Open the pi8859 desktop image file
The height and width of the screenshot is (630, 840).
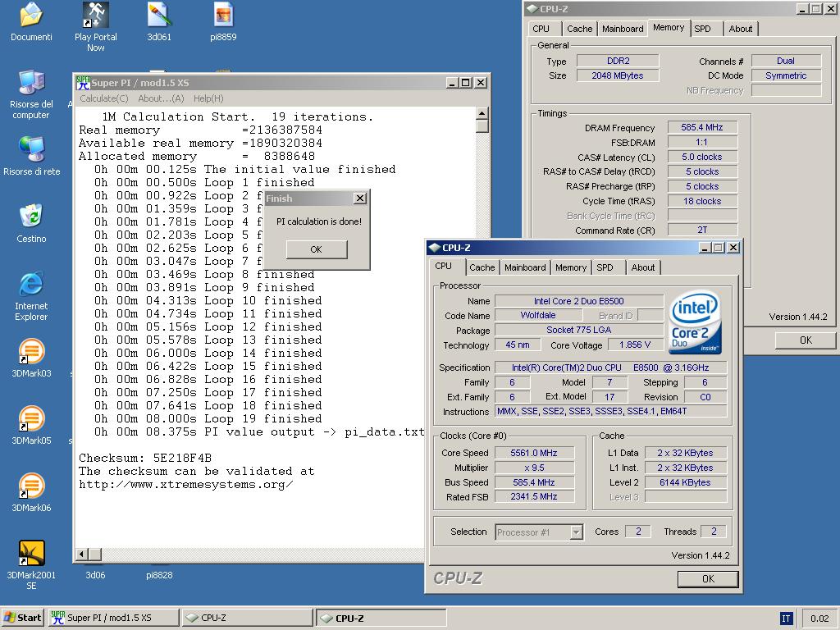coord(223,15)
